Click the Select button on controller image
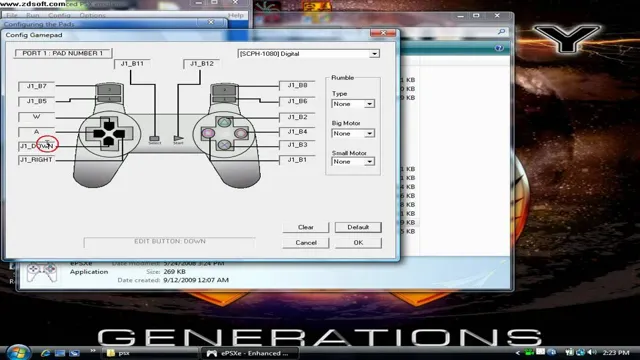The width and height of the screenshot is (640, 360). pos(154,139)
